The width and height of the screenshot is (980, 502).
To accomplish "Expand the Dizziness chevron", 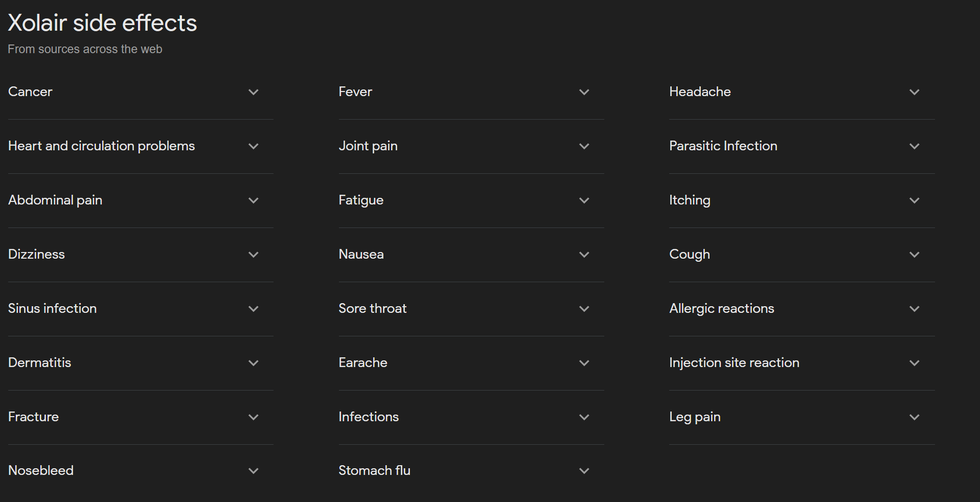I will coord(254,255).
